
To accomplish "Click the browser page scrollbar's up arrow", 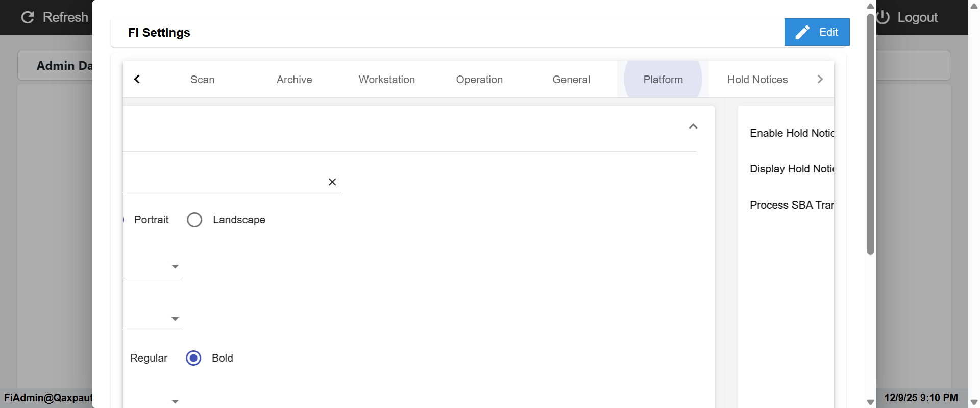I will (x=974, y=6).
